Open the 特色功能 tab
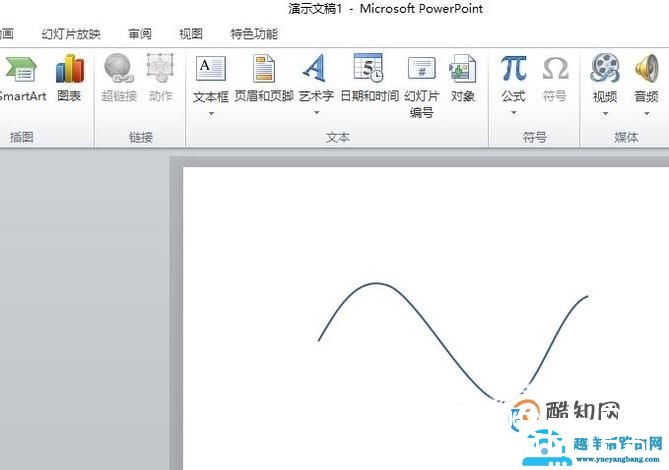The image size is (669, 470). [x=254, y=34]
